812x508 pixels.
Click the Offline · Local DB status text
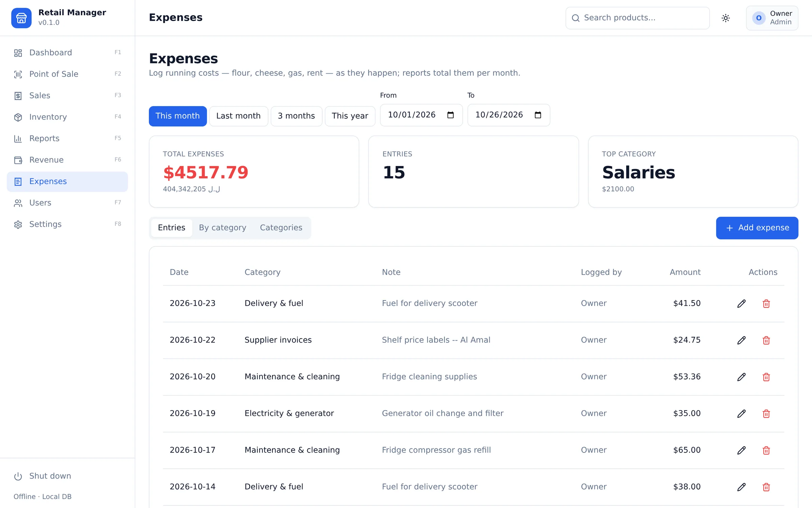pos(42,497)
